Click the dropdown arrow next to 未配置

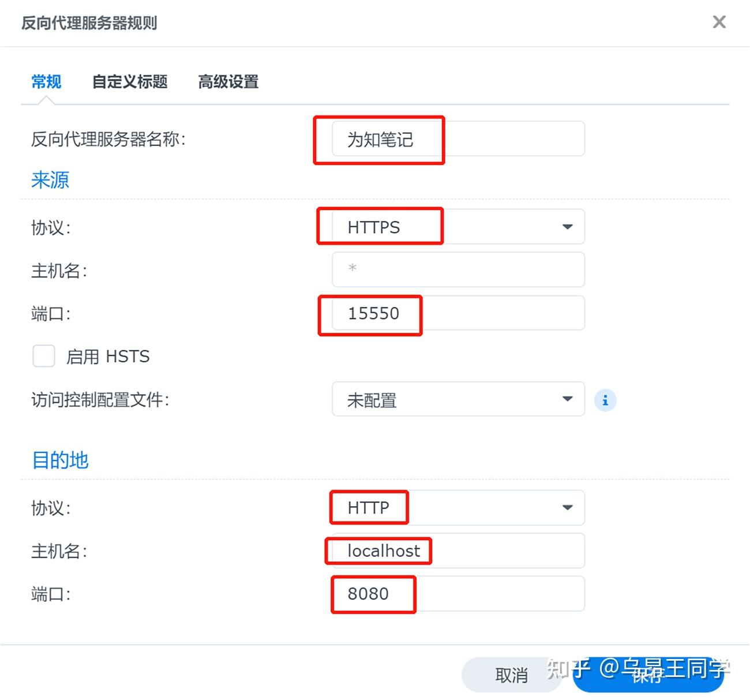(x=568, y=399)
